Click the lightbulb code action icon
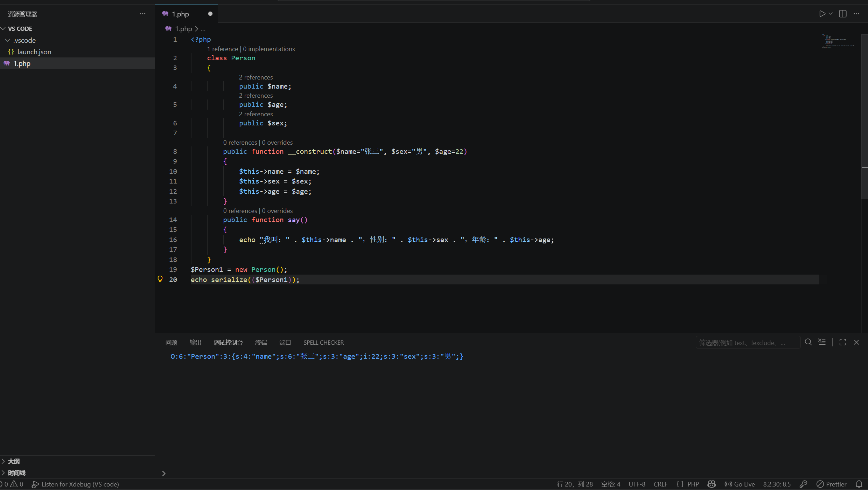This screenshot has height=490, width=868. pos(160,279)
